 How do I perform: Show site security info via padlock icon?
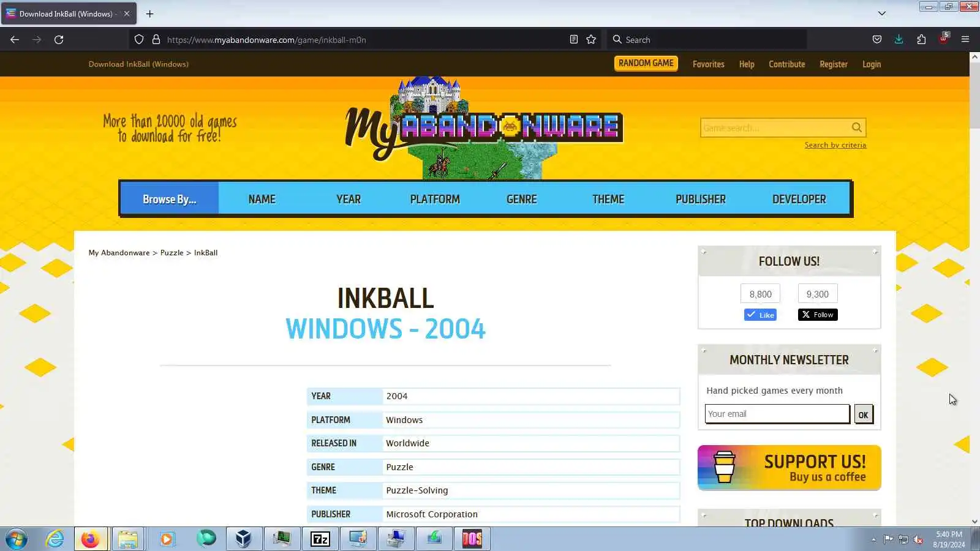click(156, 40)
